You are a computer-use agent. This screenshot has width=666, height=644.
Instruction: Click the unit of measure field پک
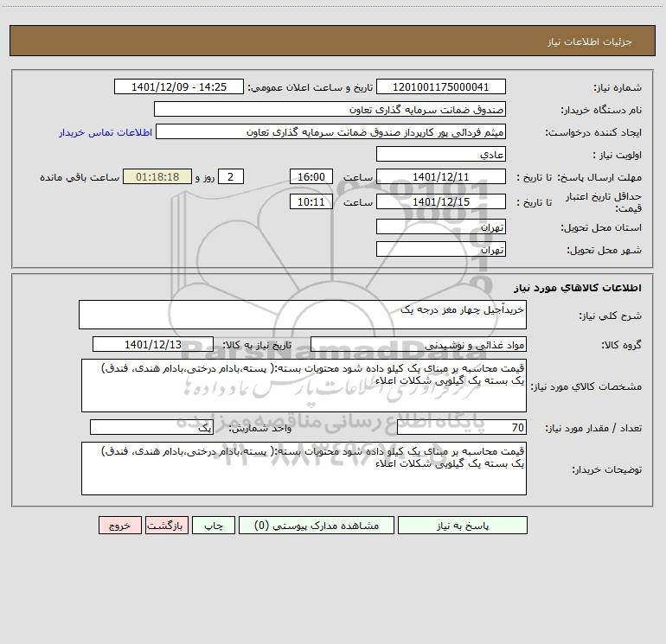151,427
